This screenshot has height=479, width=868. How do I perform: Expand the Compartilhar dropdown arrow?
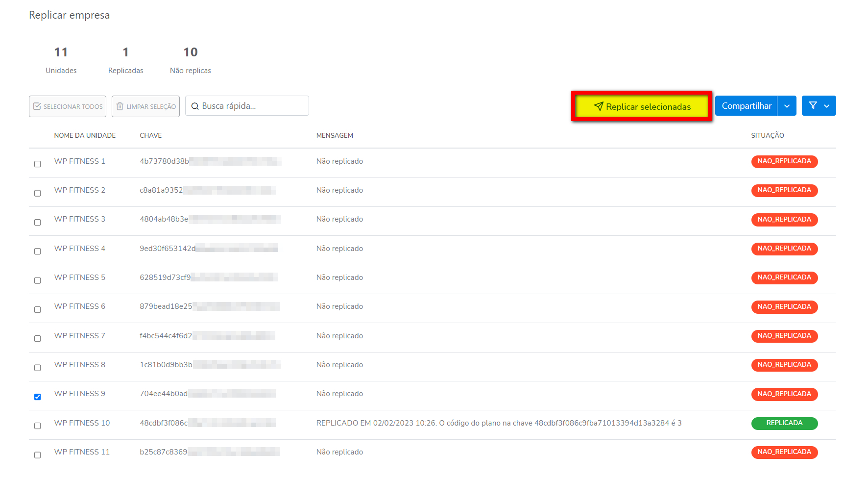click(x=787, y=106)
